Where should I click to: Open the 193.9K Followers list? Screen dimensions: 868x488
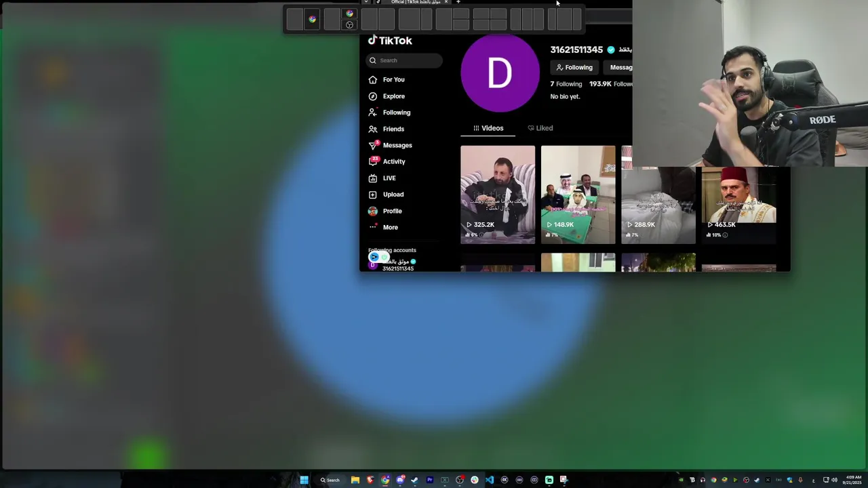coord(610,84)
